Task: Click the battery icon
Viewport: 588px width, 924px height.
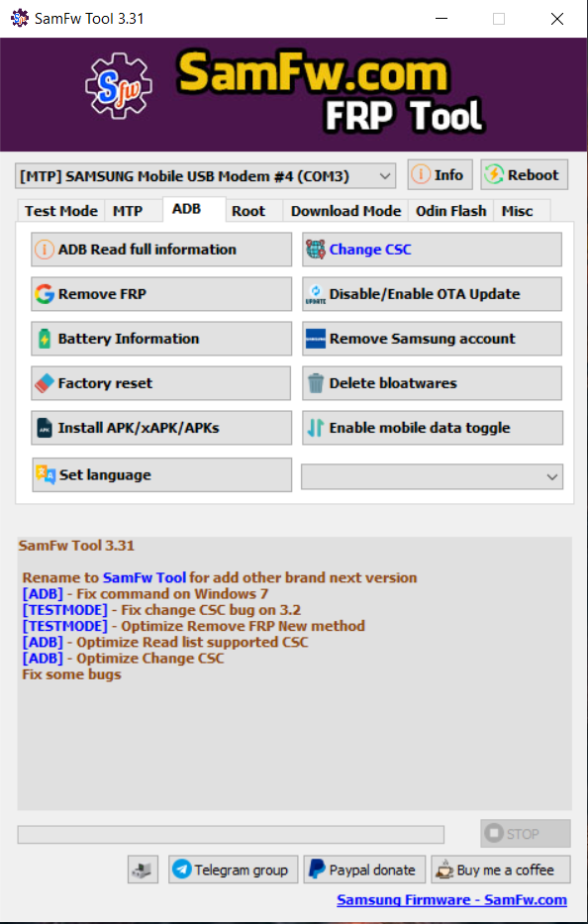Action: pos(45,339)
